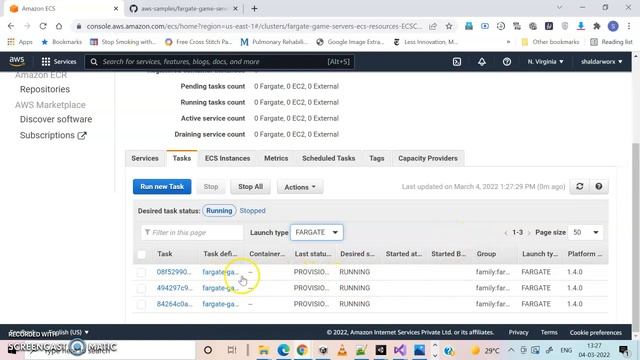The height and width of the screenshot is (360, 640).
Task: Open the footer language selector
Action: (x=69, y=332)
